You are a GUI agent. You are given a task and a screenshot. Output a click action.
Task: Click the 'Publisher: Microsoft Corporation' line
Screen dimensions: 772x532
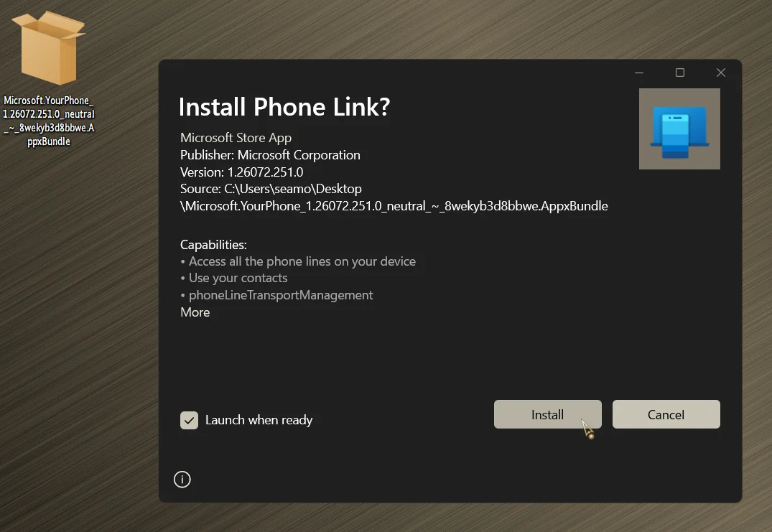pos(270,155)
